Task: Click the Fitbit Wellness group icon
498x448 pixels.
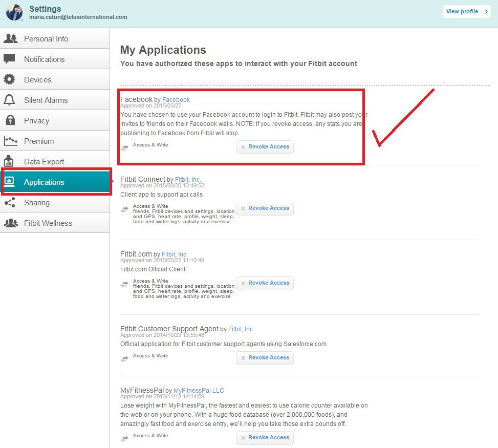Action: click(x=11, y=223)
